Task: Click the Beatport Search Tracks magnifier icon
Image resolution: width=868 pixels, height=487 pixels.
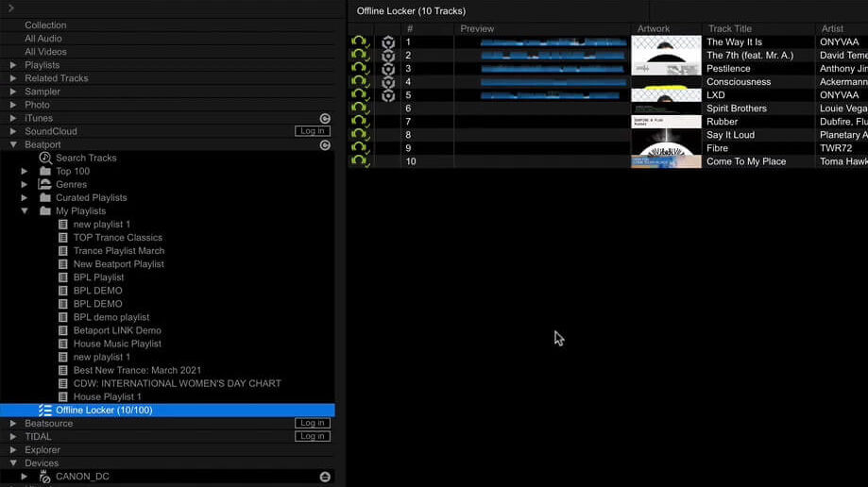Action: [x=45, y=158]
